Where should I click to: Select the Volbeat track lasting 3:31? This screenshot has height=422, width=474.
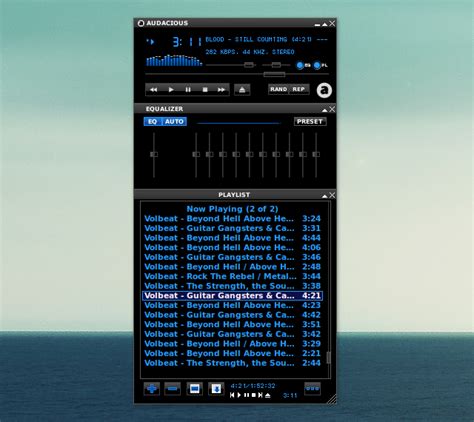pyautogui.click(x=232, y=228)
